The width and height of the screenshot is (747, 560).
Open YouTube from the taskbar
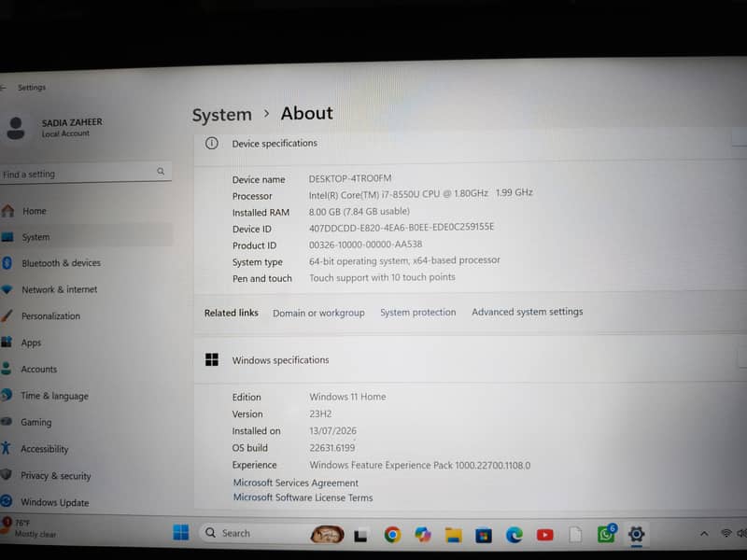coord(544,535)
